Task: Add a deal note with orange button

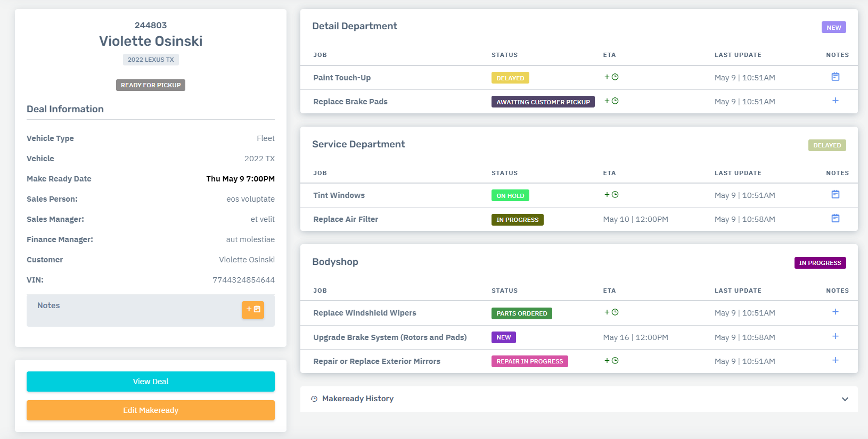Action: coord(253,310)
